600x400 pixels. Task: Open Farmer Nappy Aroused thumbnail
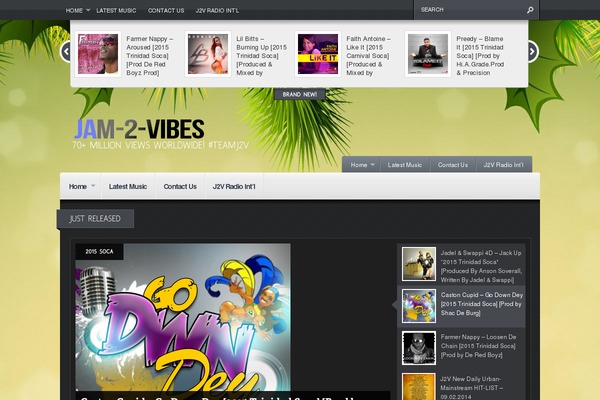98,54
